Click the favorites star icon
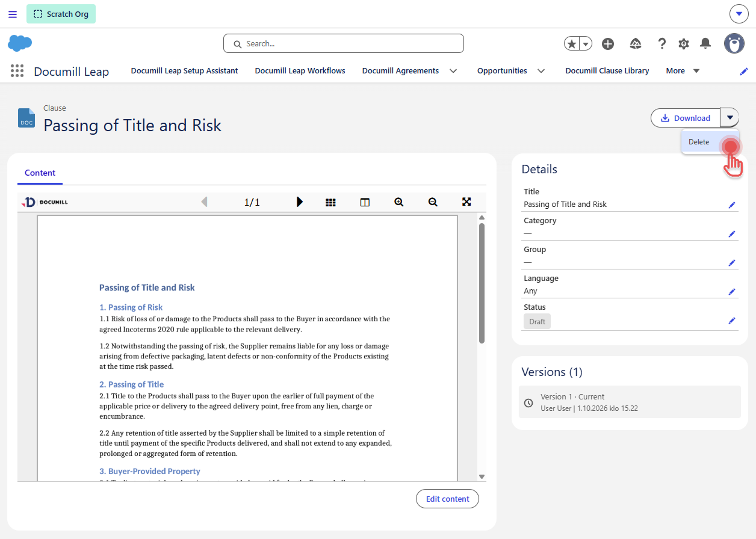756x539 pixels. 572,44
